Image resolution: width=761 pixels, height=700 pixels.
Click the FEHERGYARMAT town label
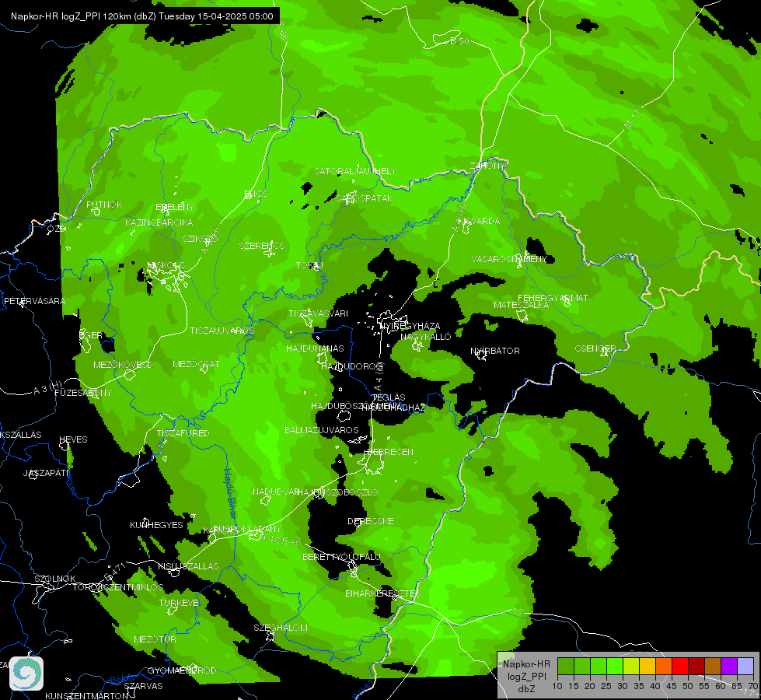553,298
